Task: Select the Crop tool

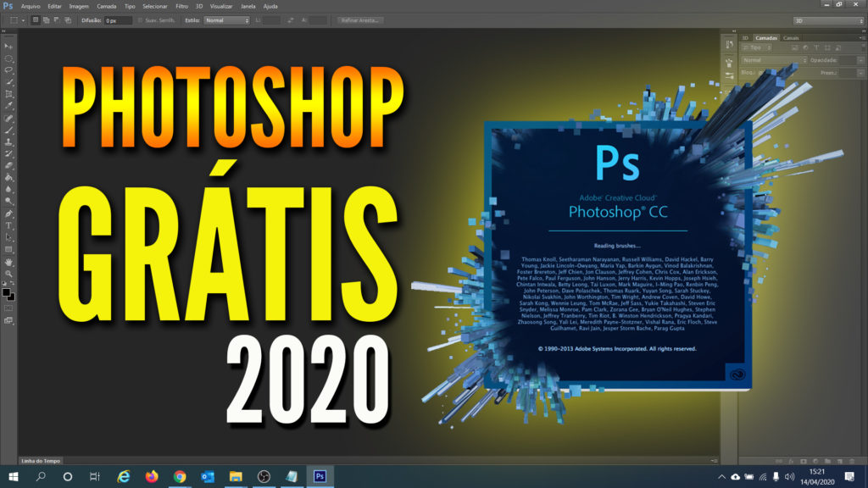Action: (x=8, y=94)
